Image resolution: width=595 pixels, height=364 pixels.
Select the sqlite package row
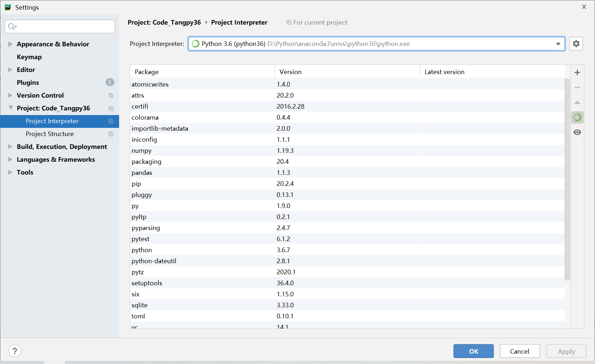[348, 305]
